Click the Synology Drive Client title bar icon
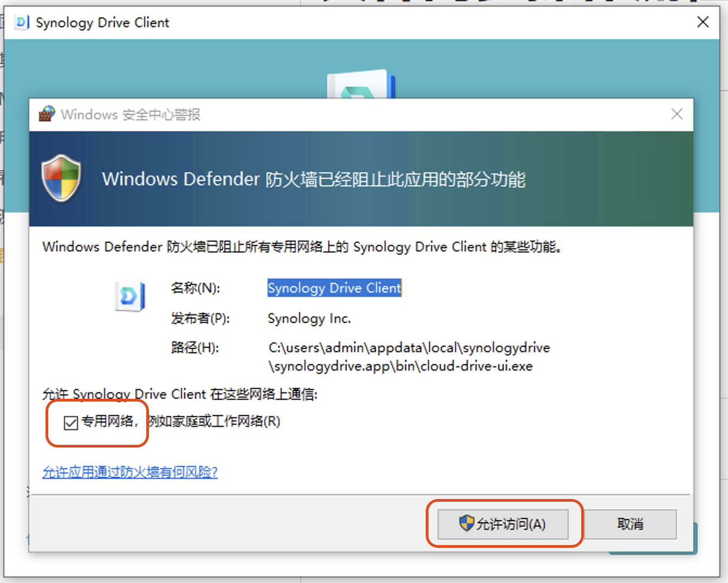728x583 pixels. tap(22, 22)
